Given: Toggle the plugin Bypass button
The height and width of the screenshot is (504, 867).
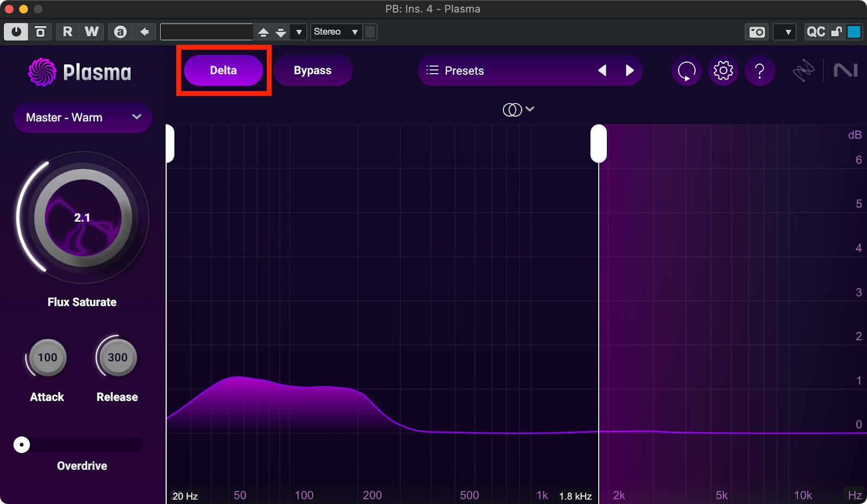Looking at the screenshot, I should [313, 70].
